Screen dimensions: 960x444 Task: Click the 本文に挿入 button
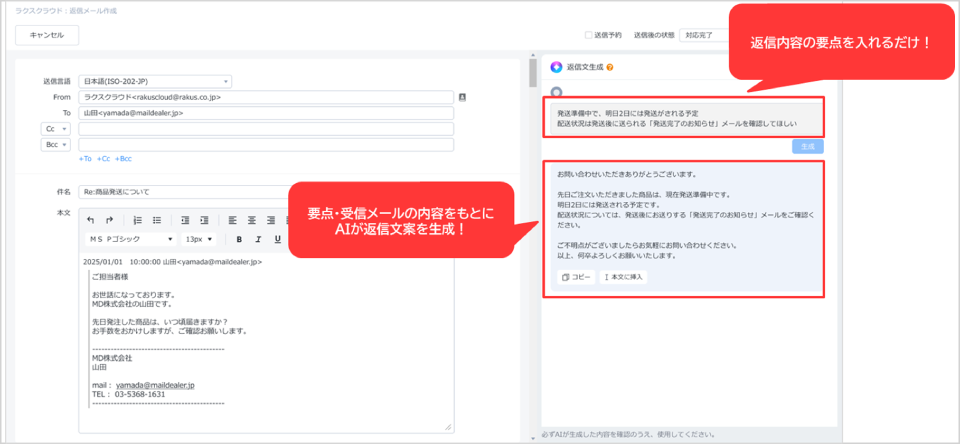point(623,277)
